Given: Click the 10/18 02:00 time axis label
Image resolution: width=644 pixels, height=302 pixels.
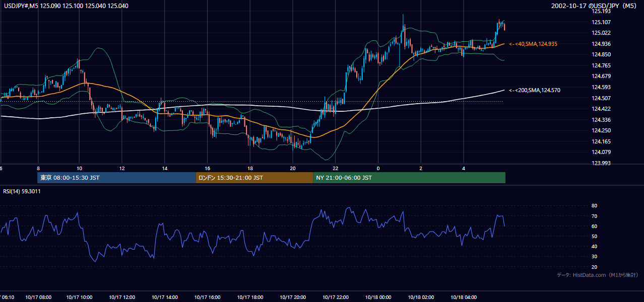Looking at the screenshot, I should (421, 297).
